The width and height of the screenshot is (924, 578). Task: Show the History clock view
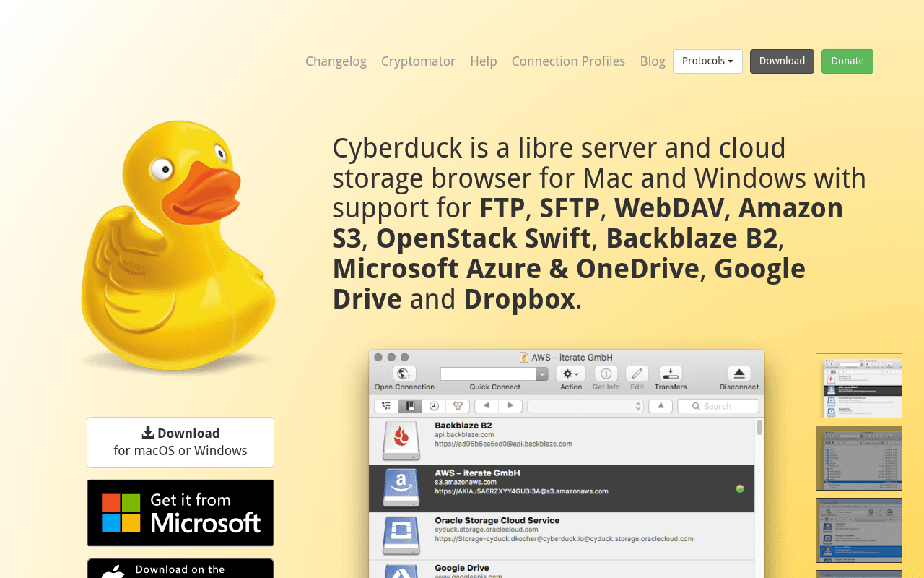point(434,406)
